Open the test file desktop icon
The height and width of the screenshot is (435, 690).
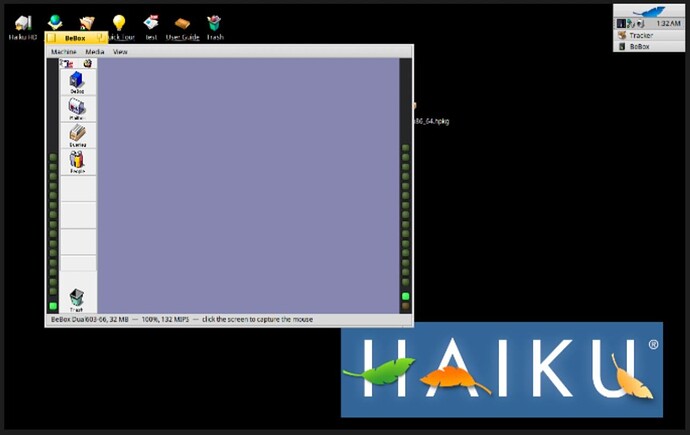click(x=151, y=23)
